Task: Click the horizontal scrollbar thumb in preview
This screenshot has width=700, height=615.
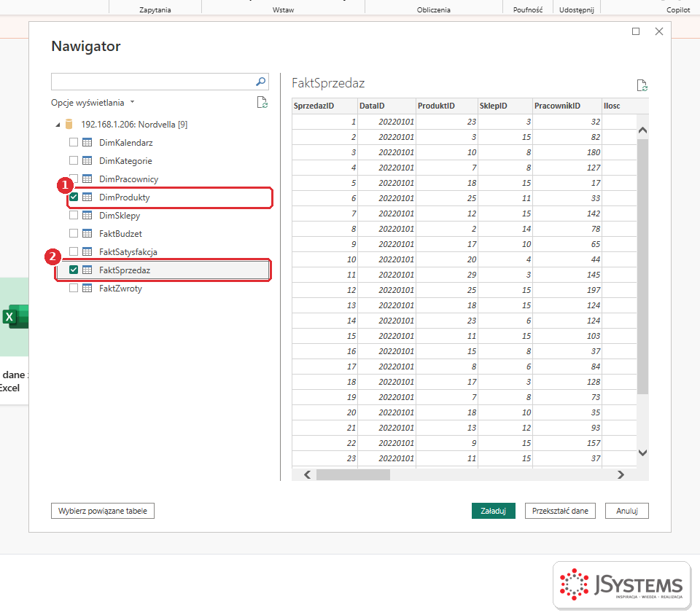Action: tap(353, 474)
